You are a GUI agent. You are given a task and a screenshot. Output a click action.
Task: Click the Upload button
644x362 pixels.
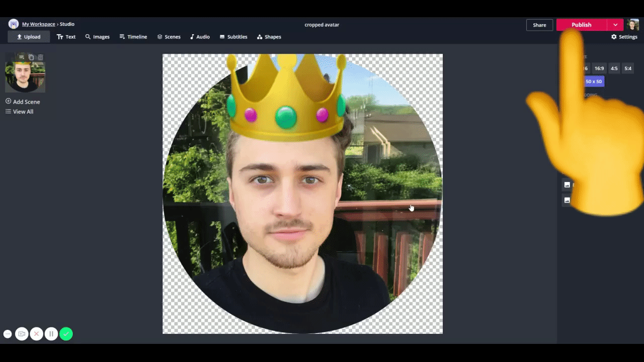(29, 37)
